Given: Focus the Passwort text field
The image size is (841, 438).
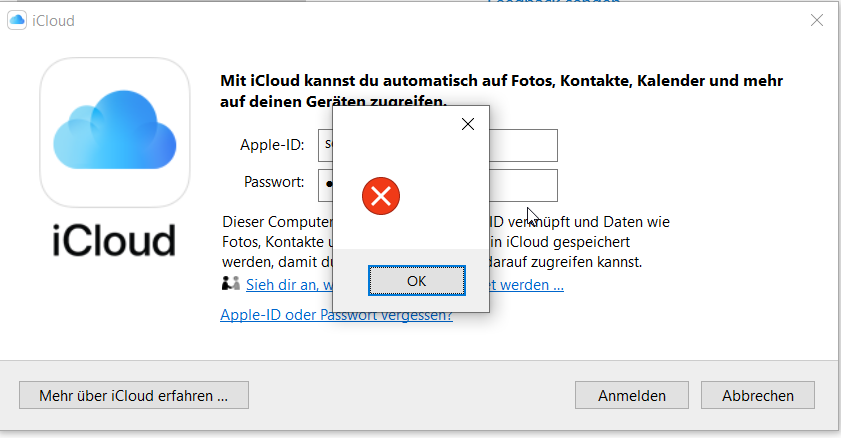Looking at the screenshot, I should pyautogui.click(x=523, y=185).
